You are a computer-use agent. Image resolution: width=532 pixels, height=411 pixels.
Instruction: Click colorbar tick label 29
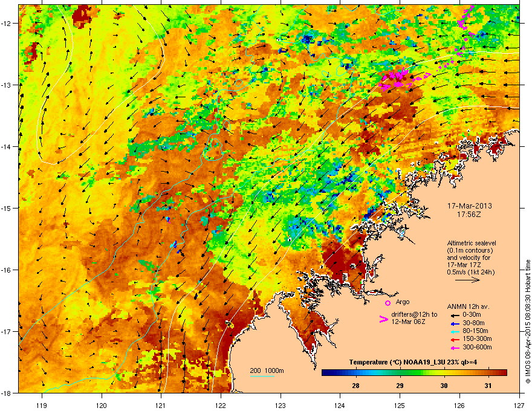click(x=400, y=386)
